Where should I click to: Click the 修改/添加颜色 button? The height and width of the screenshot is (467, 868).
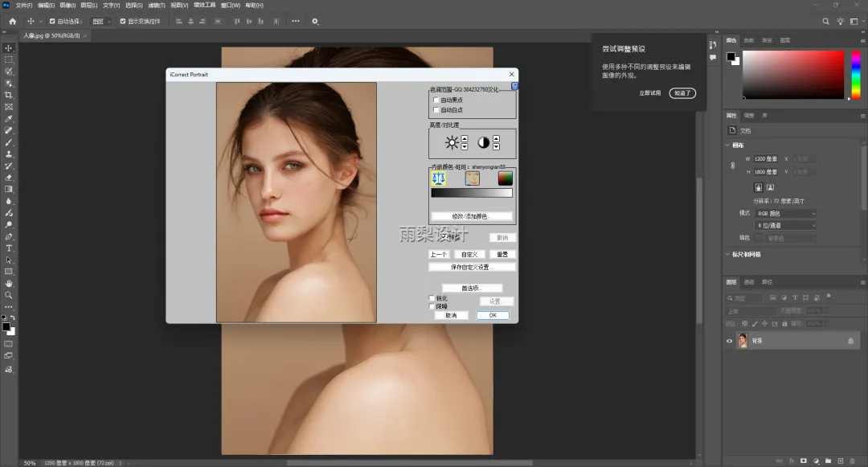[x=471, y=216]
